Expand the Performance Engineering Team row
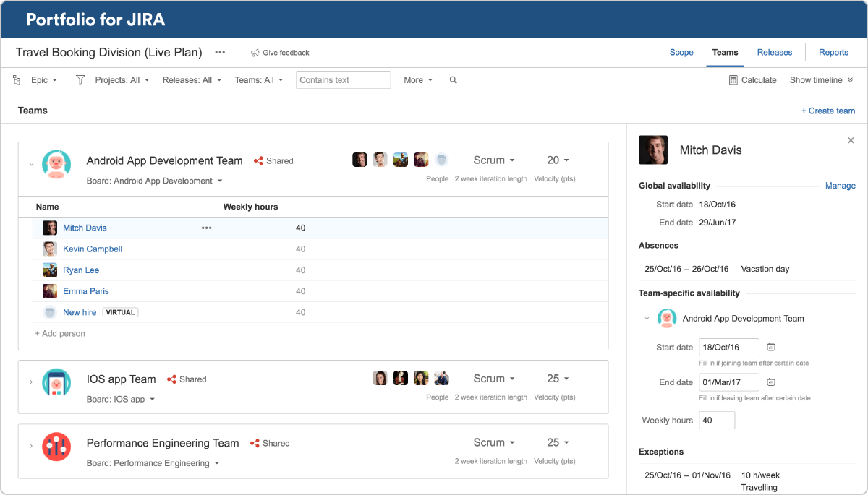Screen dimensions: 868x495 [31, 446]
